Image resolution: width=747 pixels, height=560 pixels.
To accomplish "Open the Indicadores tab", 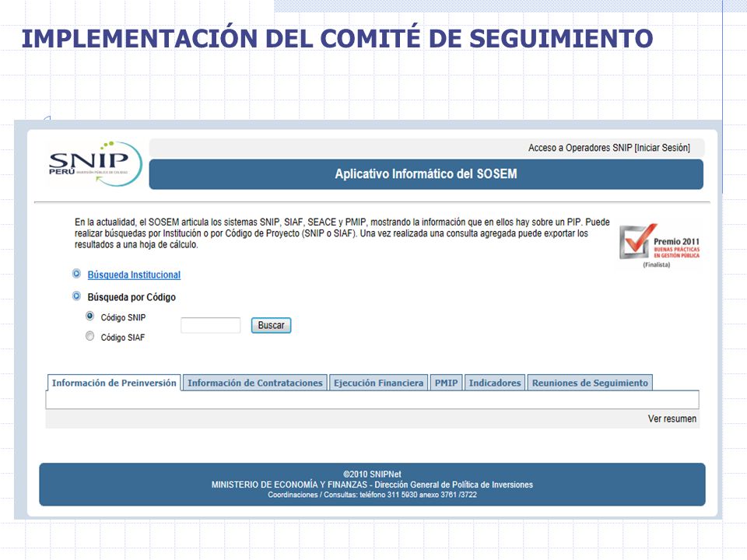I will 495,383.
